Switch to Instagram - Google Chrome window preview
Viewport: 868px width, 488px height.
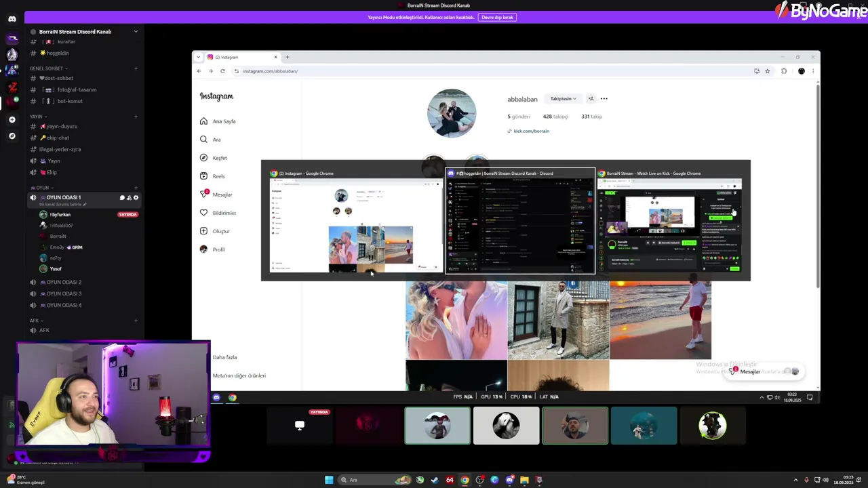tap(355, 221)
